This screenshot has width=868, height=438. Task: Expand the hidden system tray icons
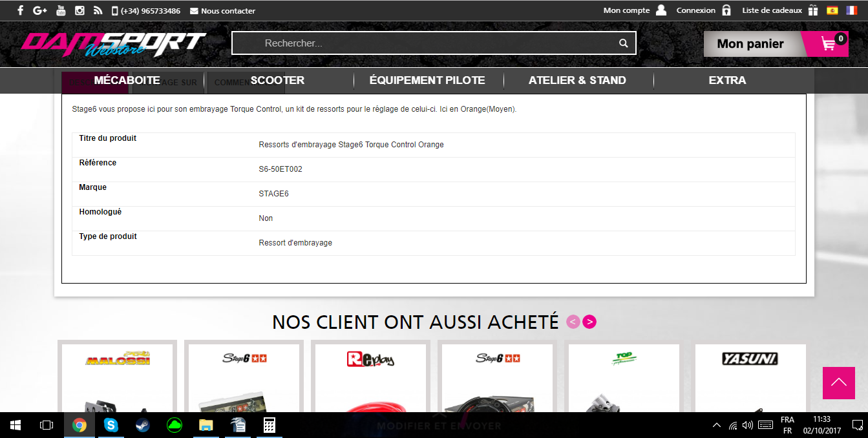(716, 425)
